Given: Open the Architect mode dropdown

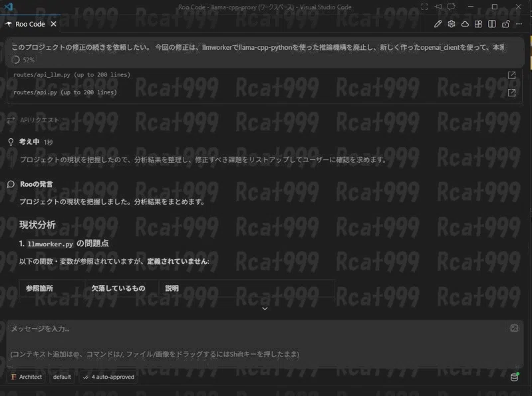Looking at the screenshot, I should [27, 377].
